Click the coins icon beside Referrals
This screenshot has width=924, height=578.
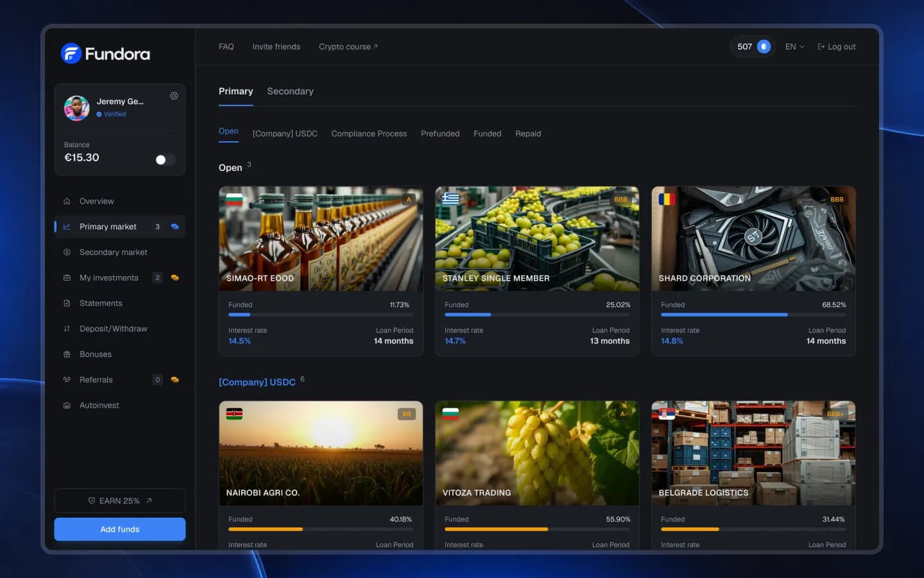[x=175, y=380]
